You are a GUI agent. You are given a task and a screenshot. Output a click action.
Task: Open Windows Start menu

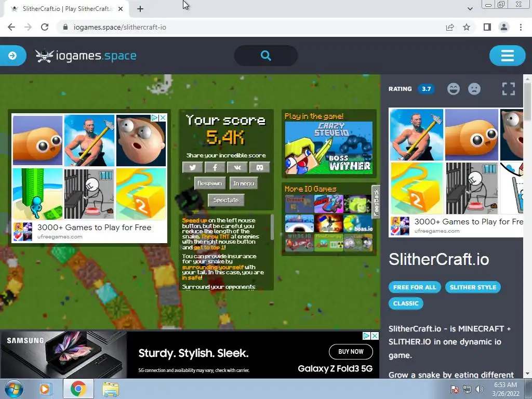tap(14, 389)
